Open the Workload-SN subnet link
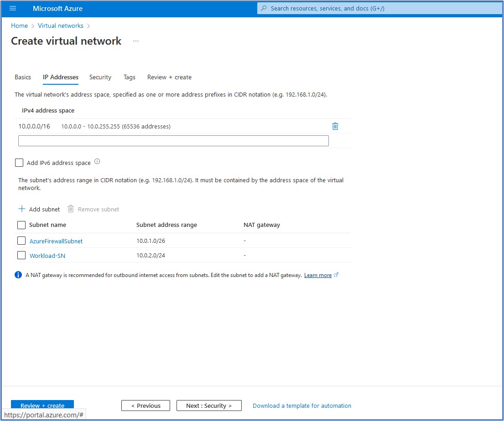This screenshot has width=504, height=421. pos(47,256)
